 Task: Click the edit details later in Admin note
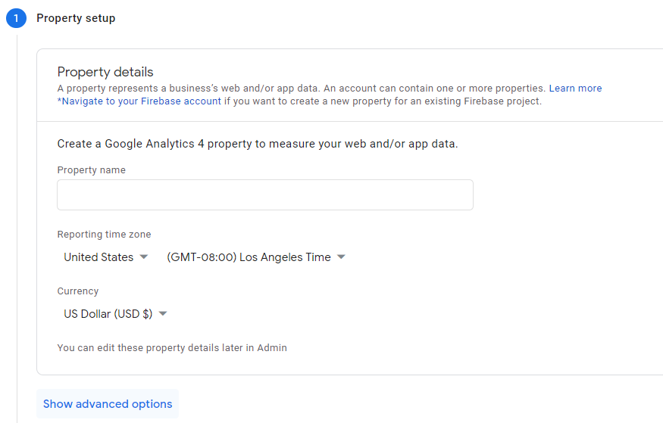click(172, 348)
